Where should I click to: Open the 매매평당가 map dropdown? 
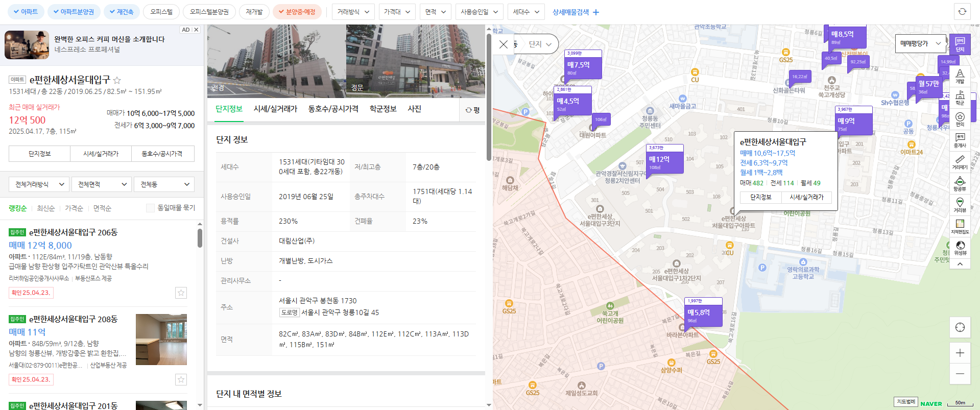[x=920, y=44]
